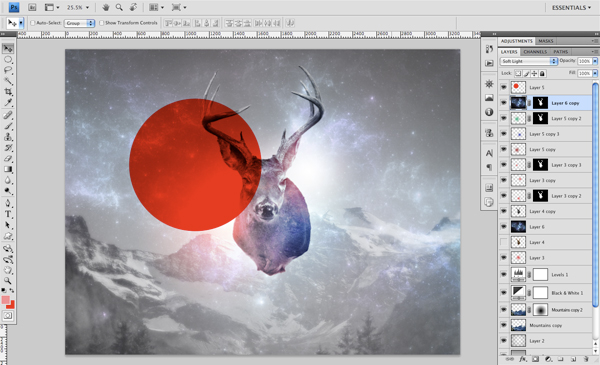Select the Dodge tool
Viewport: 600px width, 365px height.
(x=8, y=191)
